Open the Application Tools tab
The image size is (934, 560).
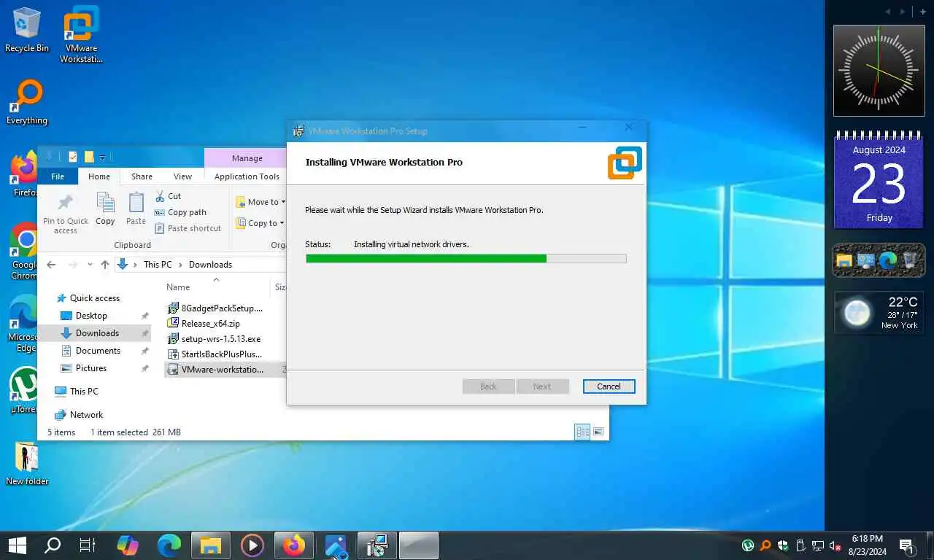[247, 176]
